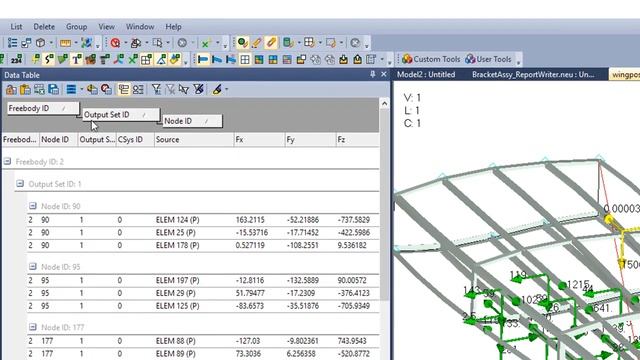Click the '234' numbering icon
The width and height of the screenshot is (640, 360).
(16, 60)
